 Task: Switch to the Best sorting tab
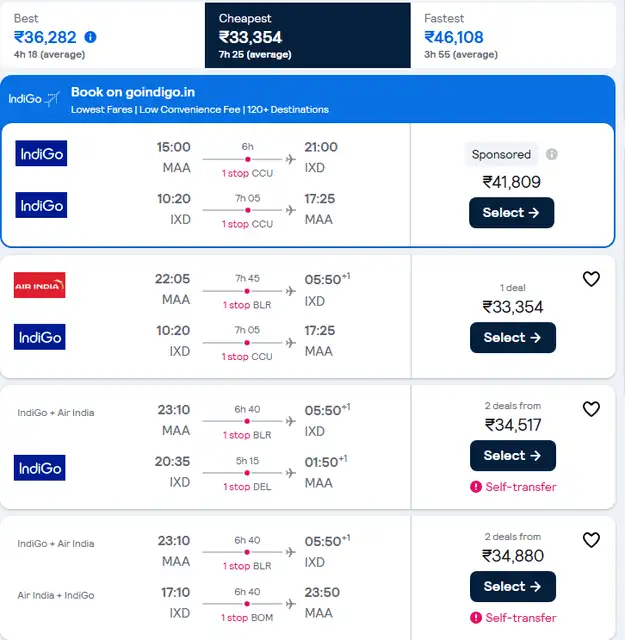pos(102,36)
